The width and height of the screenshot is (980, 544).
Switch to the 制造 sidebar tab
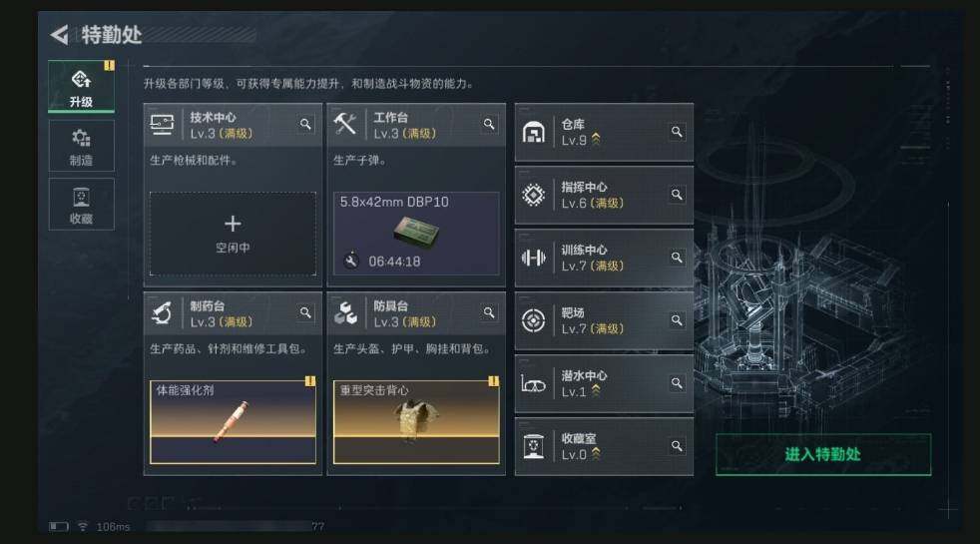click(81, 146)
